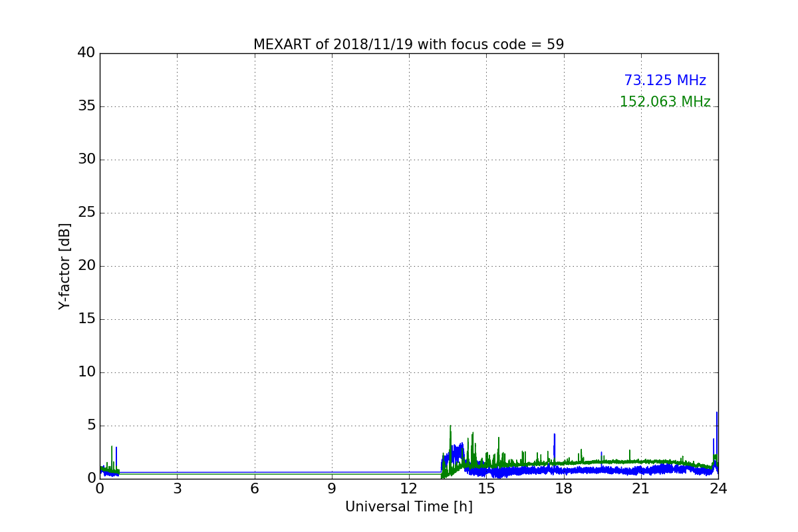The height and width of the screenshot is (532, 798).
Task: Select the blue 73.125 MHz legend label
Action: (665, 80)
